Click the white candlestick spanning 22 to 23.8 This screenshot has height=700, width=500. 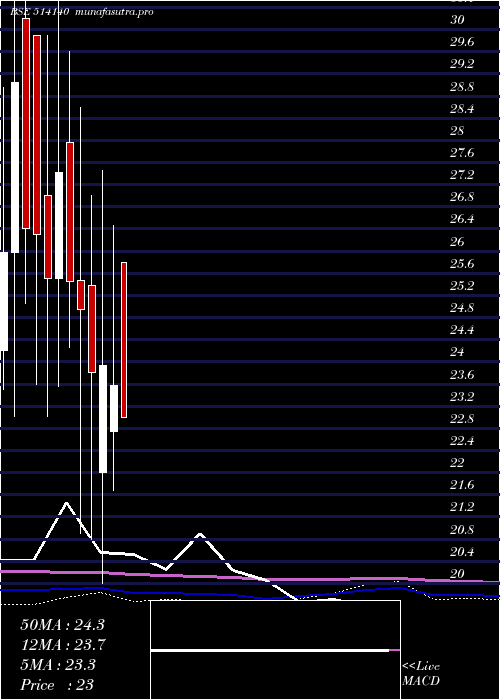(x=103, y=419)
